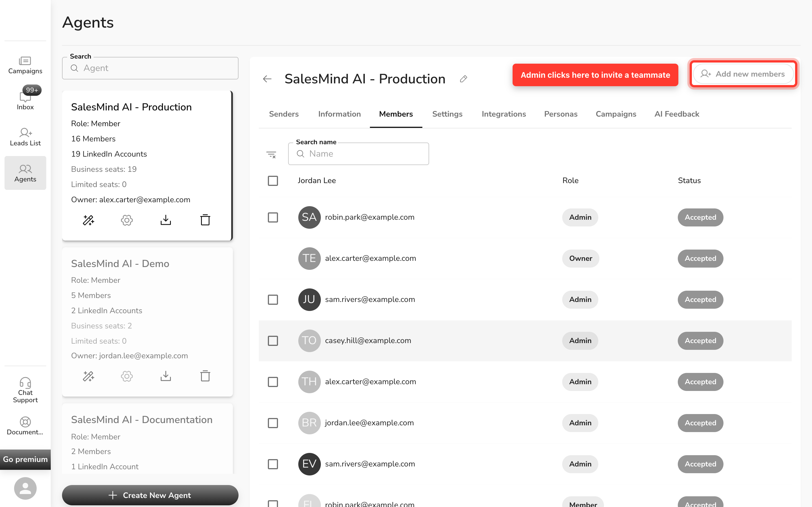The image size is (812, 507).
Task: Open Chat Support
Action: 25,390
